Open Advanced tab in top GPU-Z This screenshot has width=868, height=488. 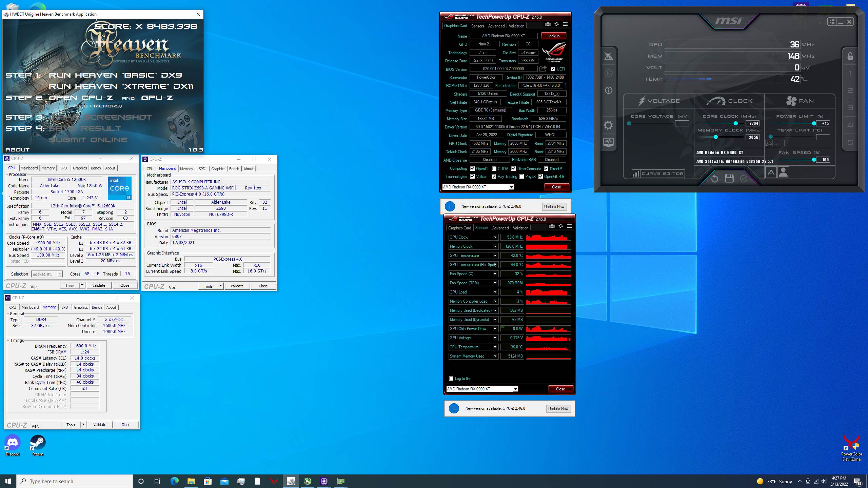point(496,26)
